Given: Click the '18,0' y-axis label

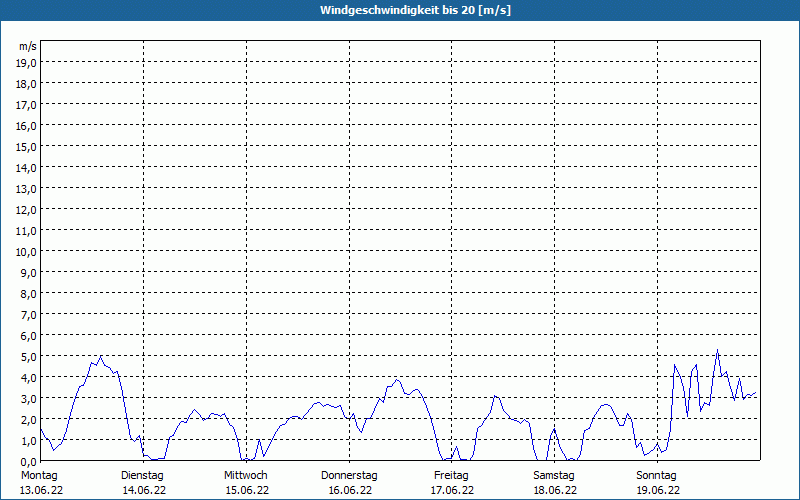Looking at the screenshot, I should pos(27,84).
